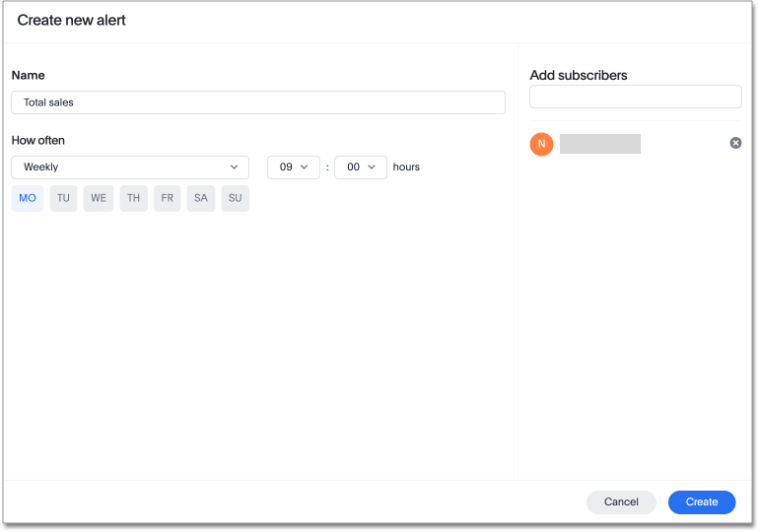Remove the subscriber with the X icon

pyautogui.click(x=735, y=143)
